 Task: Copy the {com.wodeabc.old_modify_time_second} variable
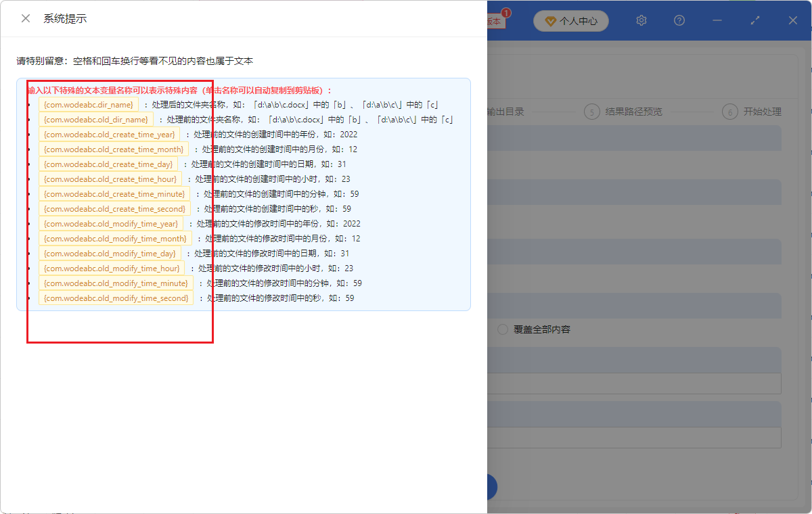click(115, 298)
